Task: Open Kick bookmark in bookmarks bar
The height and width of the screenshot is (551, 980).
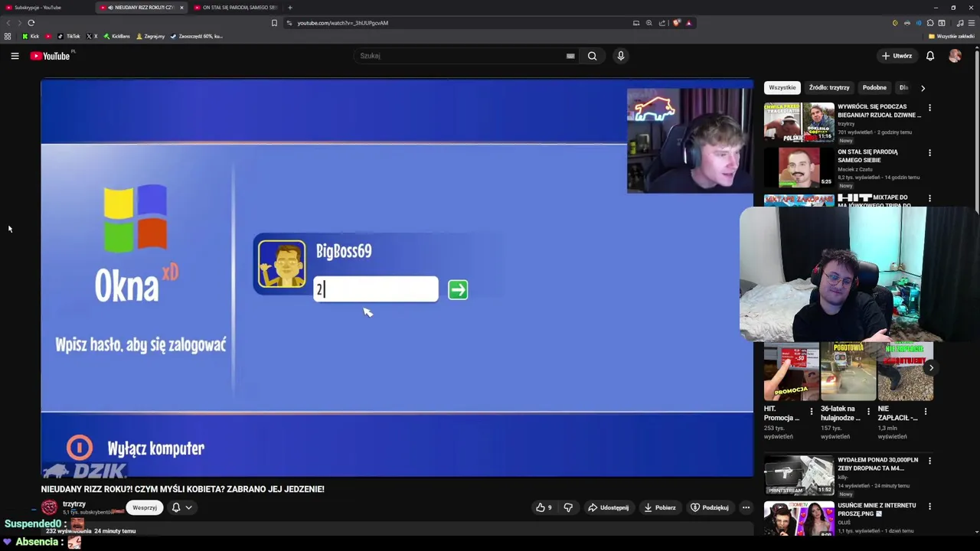Action: point(31,36)
